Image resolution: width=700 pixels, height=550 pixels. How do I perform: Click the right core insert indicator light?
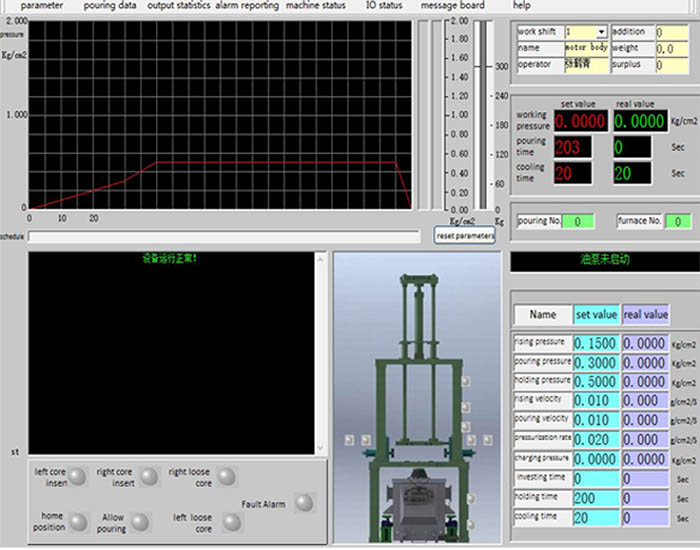pos(149,476)
